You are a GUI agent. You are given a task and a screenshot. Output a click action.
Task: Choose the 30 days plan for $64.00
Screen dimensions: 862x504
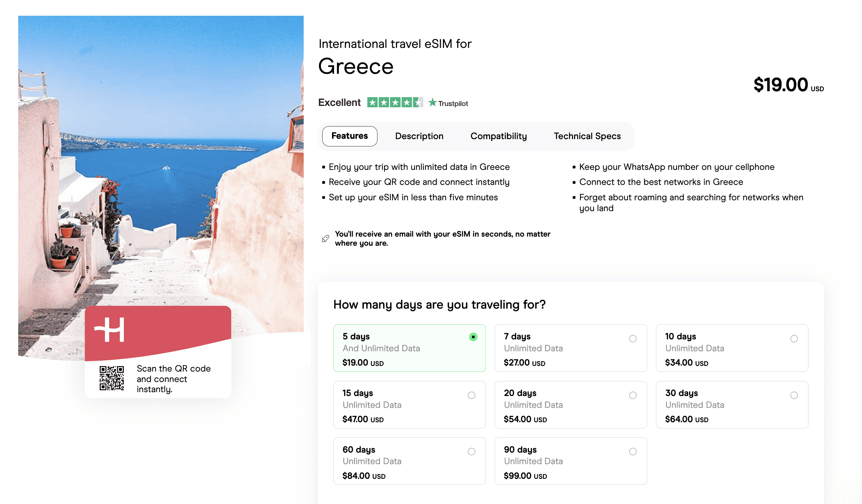click(732, 405)
